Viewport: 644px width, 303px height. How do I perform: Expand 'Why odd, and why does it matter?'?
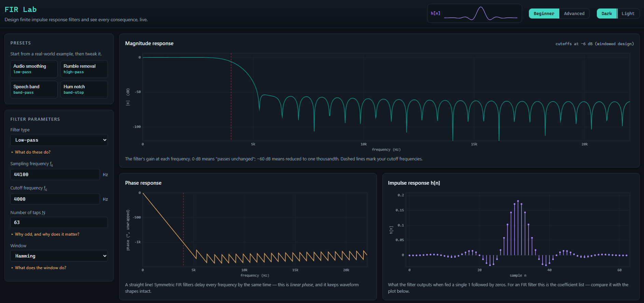(x=47, y=234)
